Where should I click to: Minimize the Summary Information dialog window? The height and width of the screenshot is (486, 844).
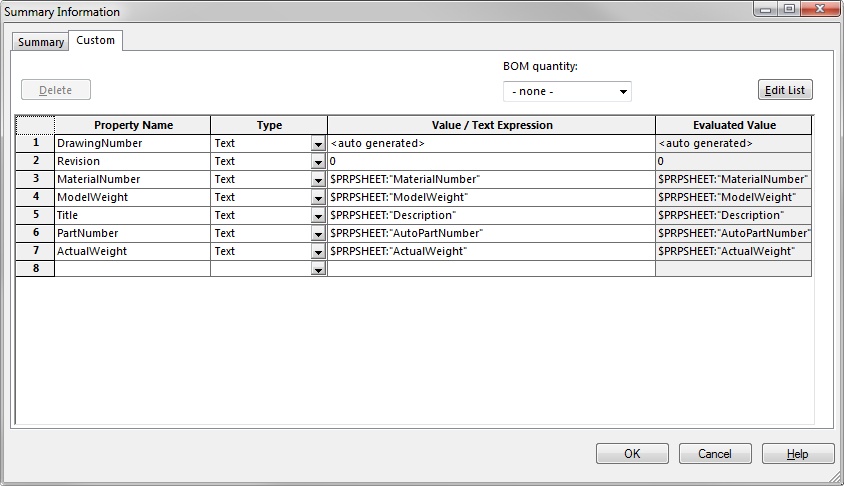click(x=765, y=9)
